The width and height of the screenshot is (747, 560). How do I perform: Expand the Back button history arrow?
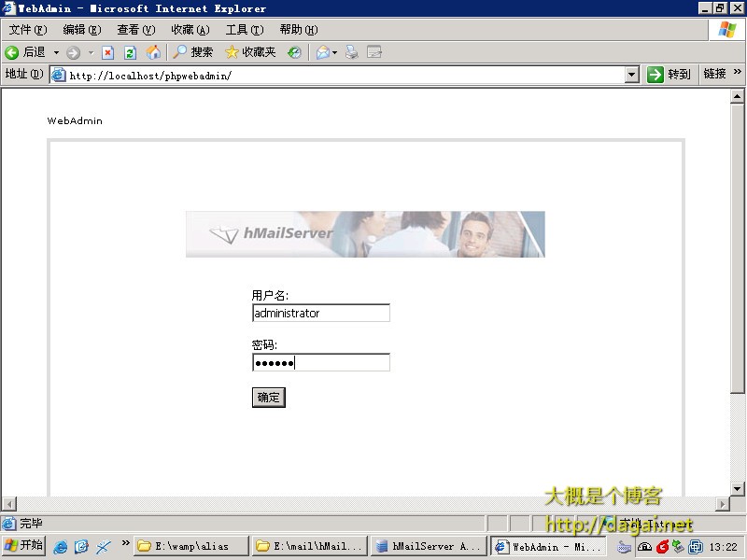point(56,52)
